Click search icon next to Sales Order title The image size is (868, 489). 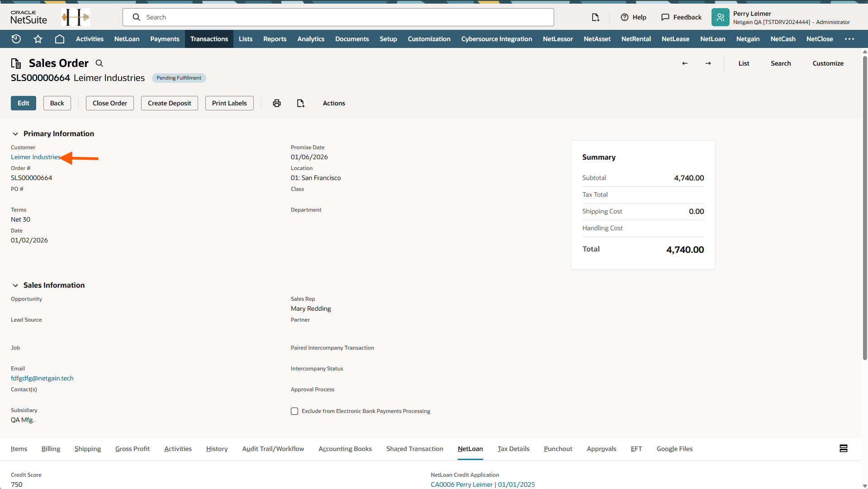(x=100, y=63)
